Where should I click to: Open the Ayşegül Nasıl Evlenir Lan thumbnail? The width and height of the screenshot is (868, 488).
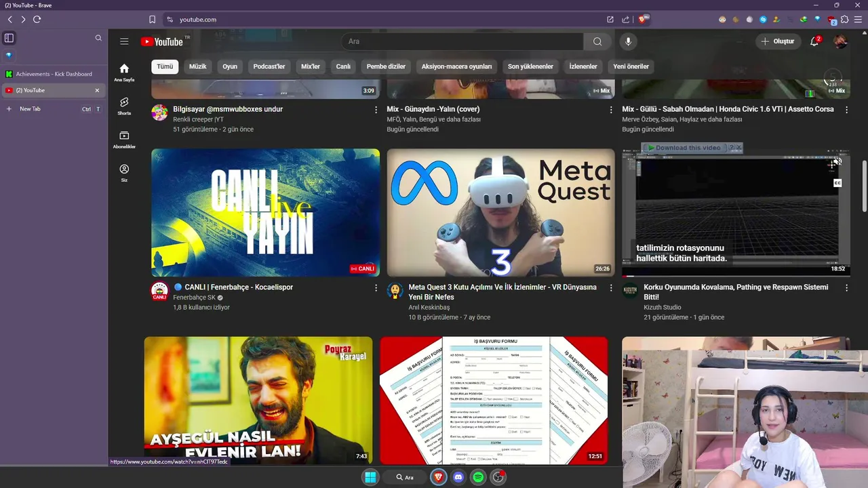258,401
